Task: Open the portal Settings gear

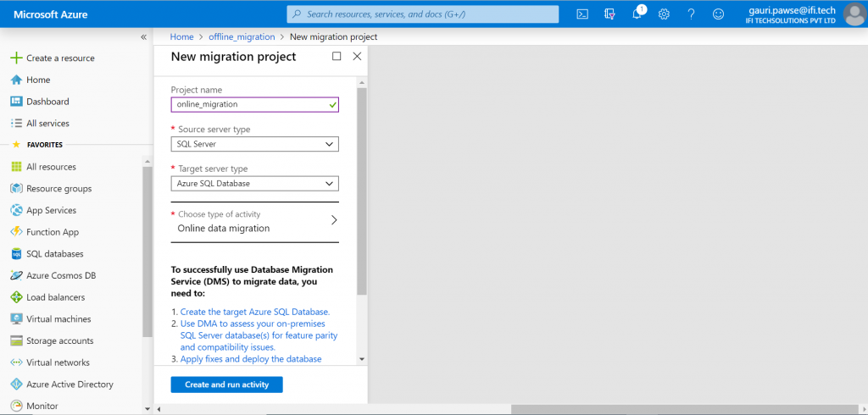Action: point(664,14)
